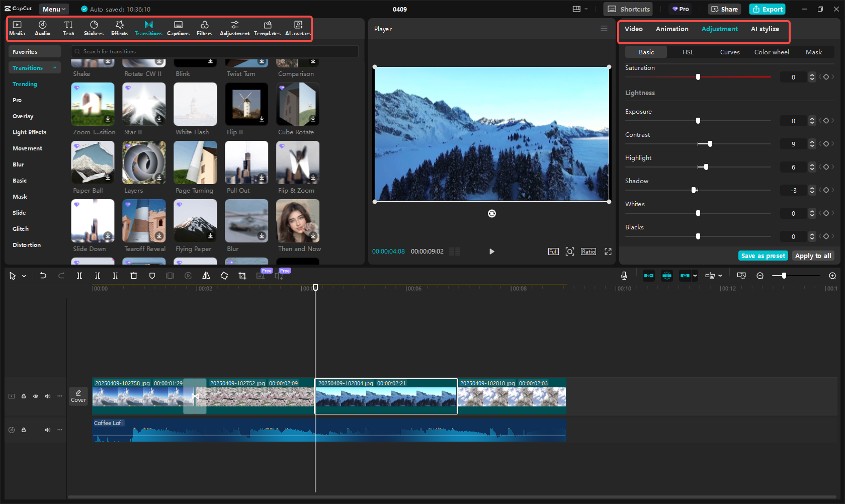Lock the main video track
Viewport: 845px width, 504px height.
(x=24, y=396)
